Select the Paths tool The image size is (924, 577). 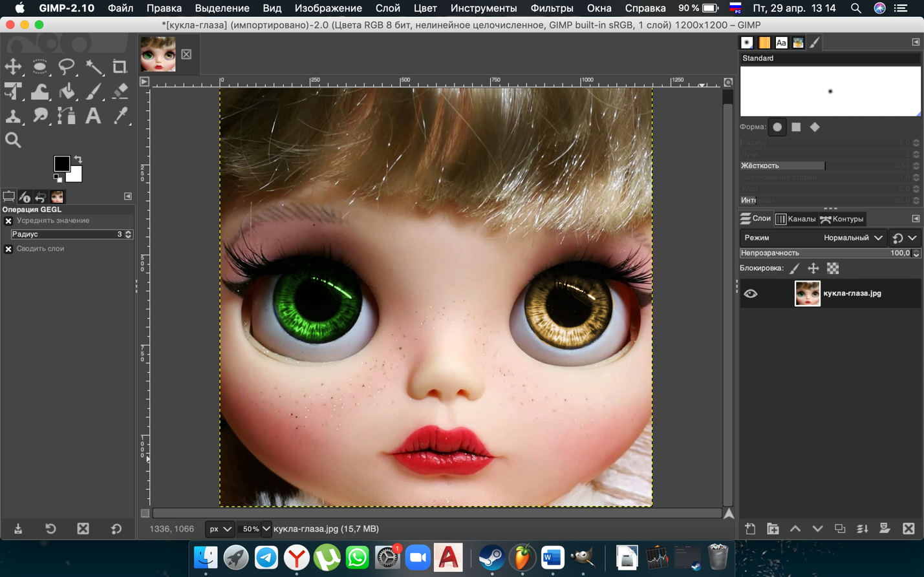(x=67, y=116)
